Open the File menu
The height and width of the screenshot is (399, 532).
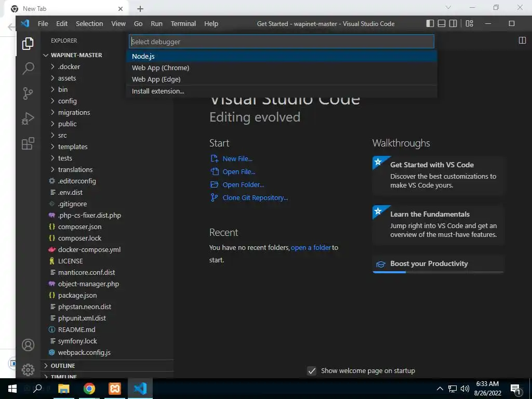tap(43, 23)
